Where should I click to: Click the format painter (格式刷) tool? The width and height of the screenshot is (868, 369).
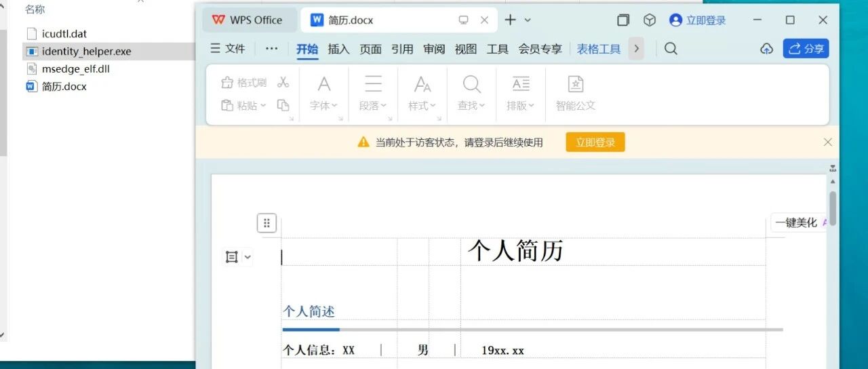tap(243, 83)
